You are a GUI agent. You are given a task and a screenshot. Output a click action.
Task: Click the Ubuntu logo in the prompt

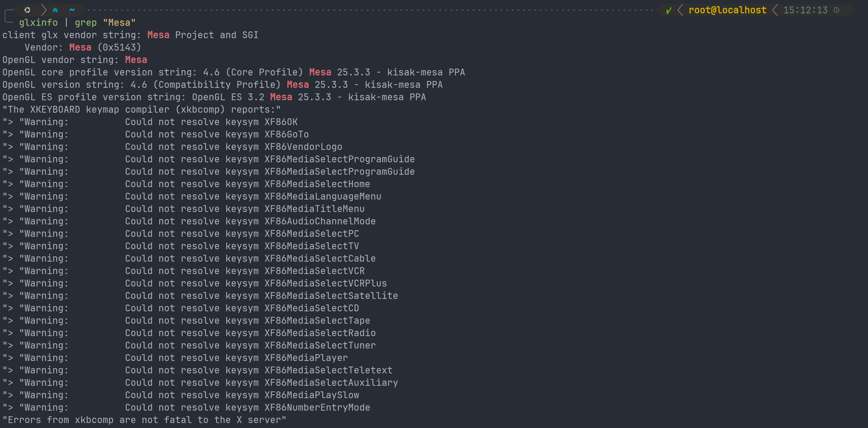[x=27, y=10]
